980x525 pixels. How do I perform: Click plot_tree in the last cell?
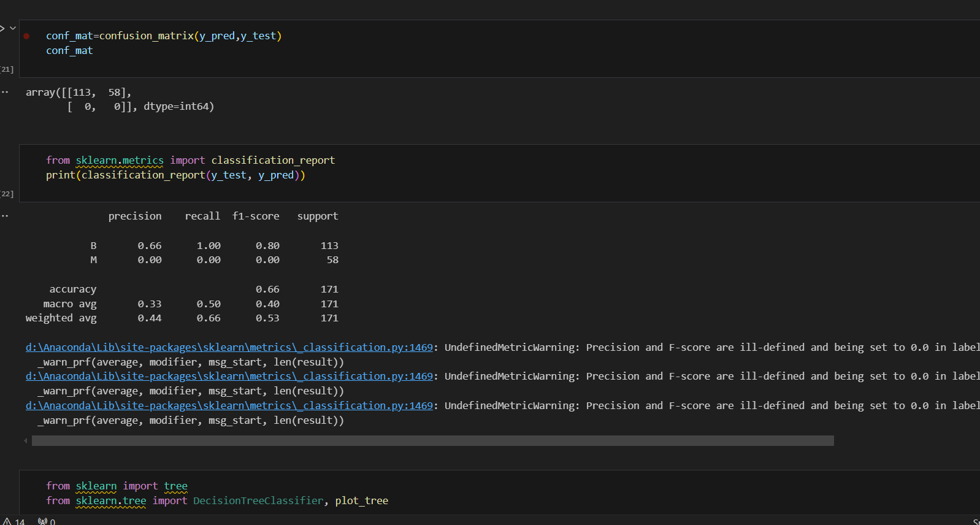pos(362,500)
